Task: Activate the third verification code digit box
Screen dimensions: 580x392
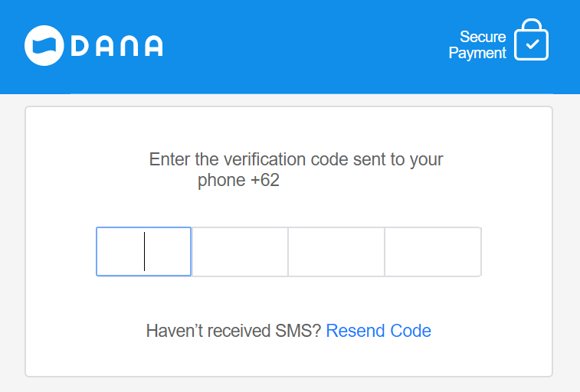Action: tap(336, 251)
